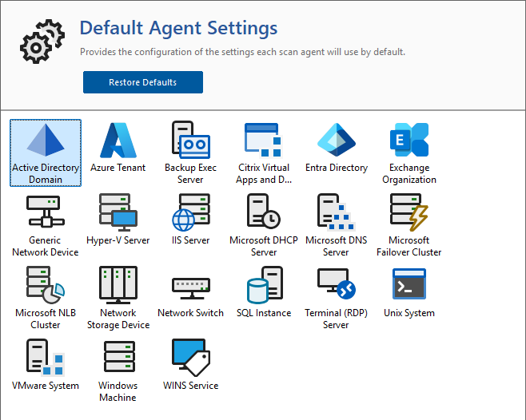
Task: Select the Backup Exec Server icon
Action: [190, 142]
